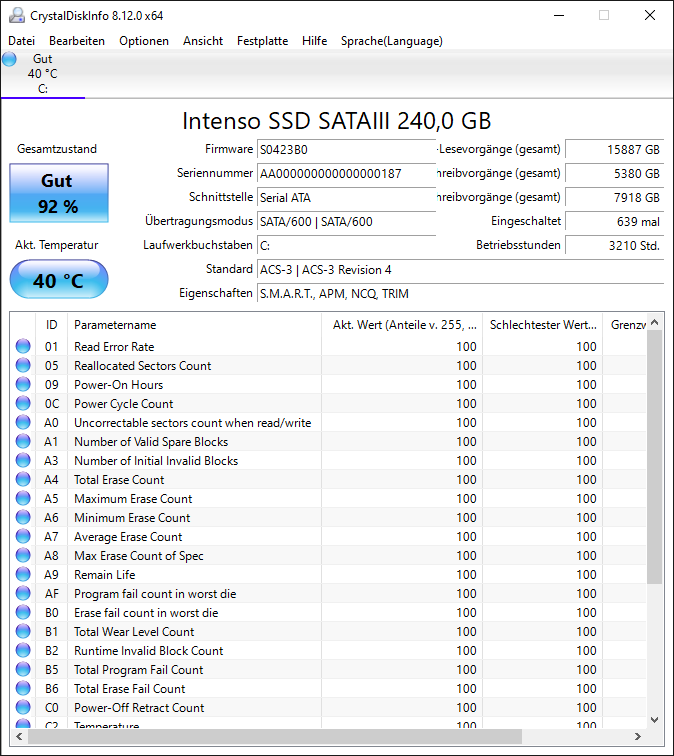Click the CrystalDiskInfo app icon in title bar
The width and height of the screenshot is (674, 756).
tap(17, 15)
